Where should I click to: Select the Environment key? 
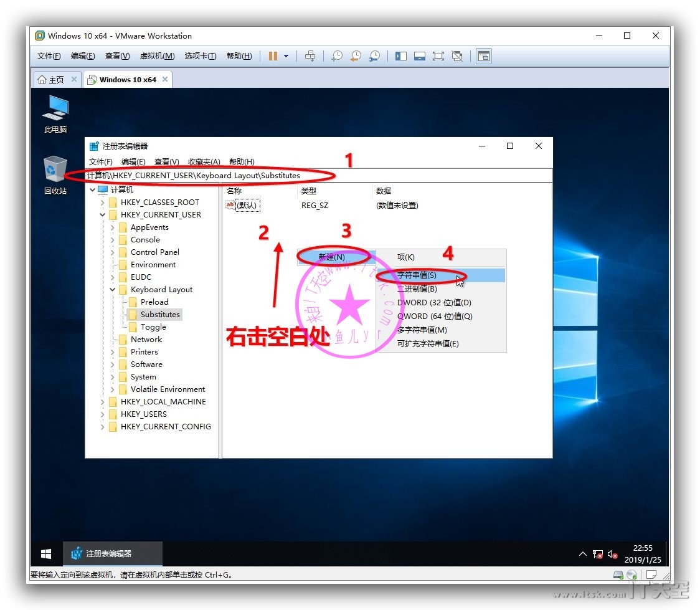click(x=153, y=265)
